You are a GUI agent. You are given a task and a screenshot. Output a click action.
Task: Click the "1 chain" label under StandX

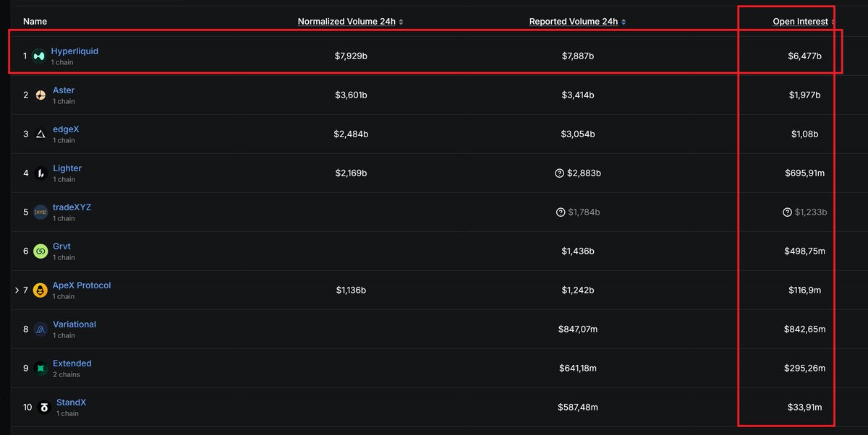pyautogui.click(x=68, y=413)
